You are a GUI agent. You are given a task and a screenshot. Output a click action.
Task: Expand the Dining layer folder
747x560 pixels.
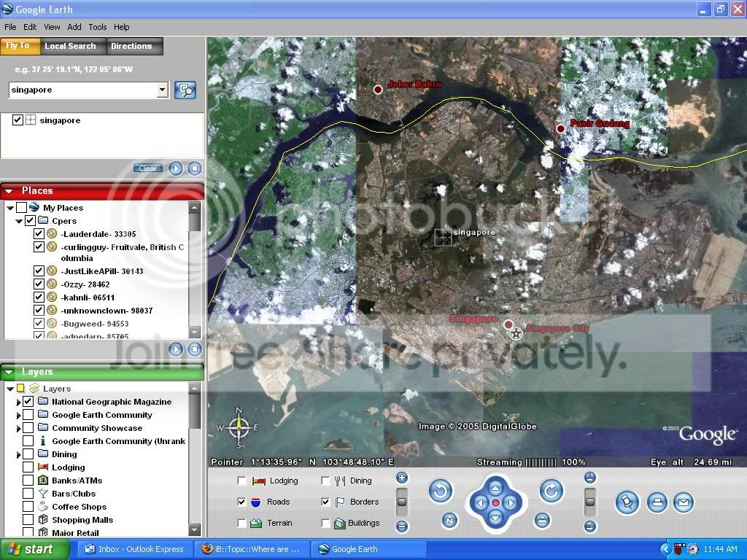pyautogui.click(x=18, y=455)
